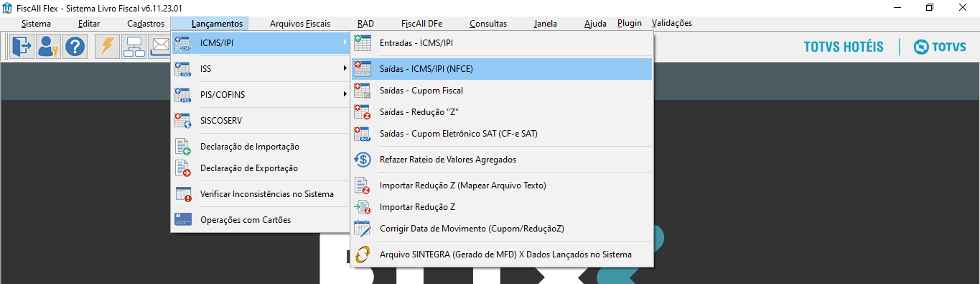Open the Sistema menu
This screenshot has width=980, height=284.
[36, 24]
